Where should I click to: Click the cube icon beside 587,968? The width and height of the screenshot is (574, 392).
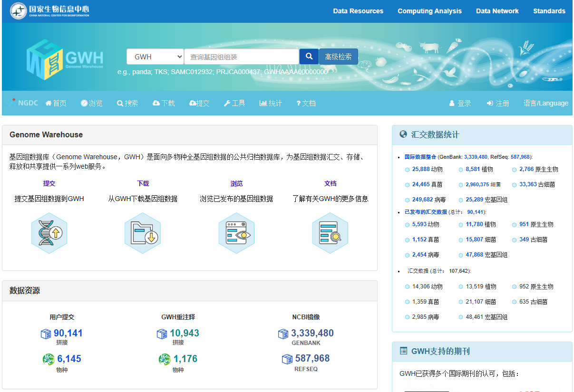pos(287,359)
